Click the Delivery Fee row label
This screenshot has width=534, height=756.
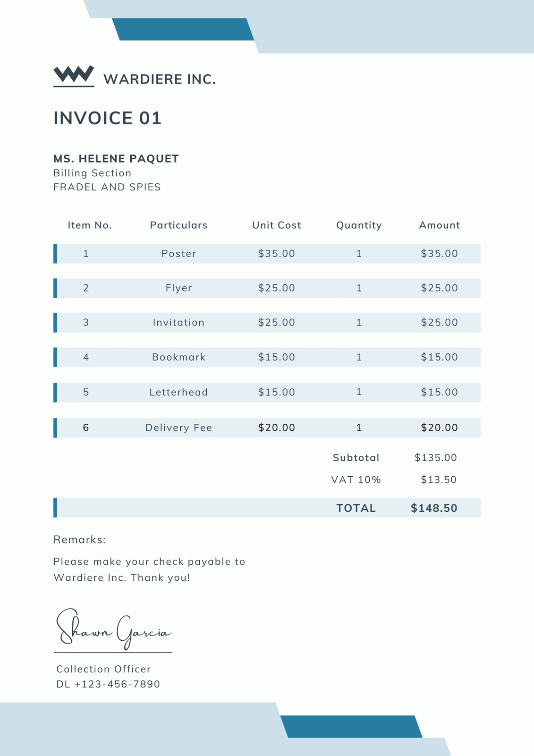(179, 428)
